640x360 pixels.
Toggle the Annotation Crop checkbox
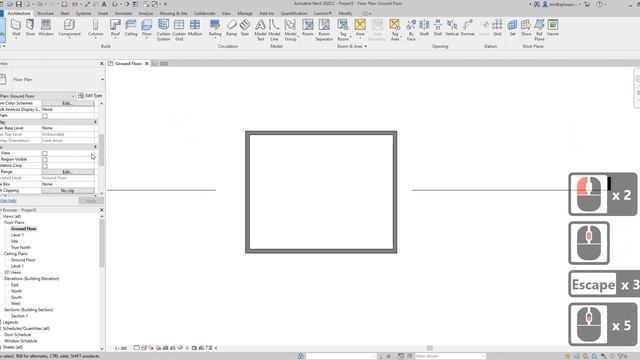pyautogui.click(x=45, y=166)
